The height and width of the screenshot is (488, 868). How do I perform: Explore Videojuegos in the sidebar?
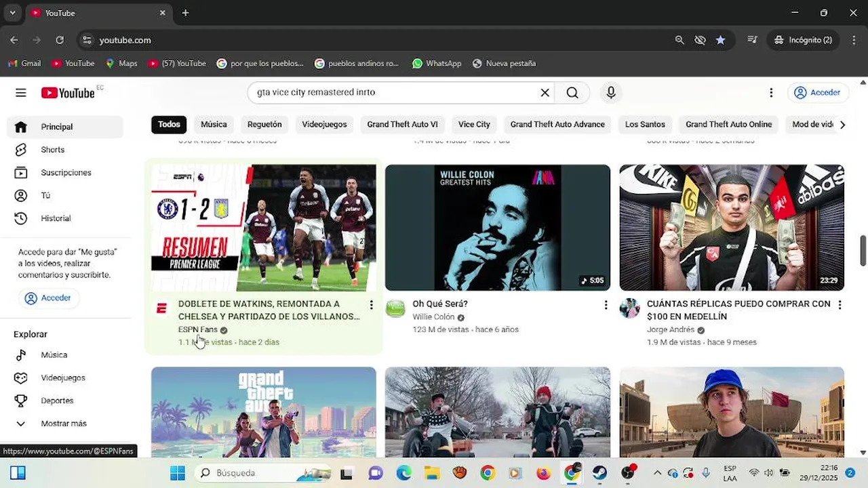(x=65, y=378)
